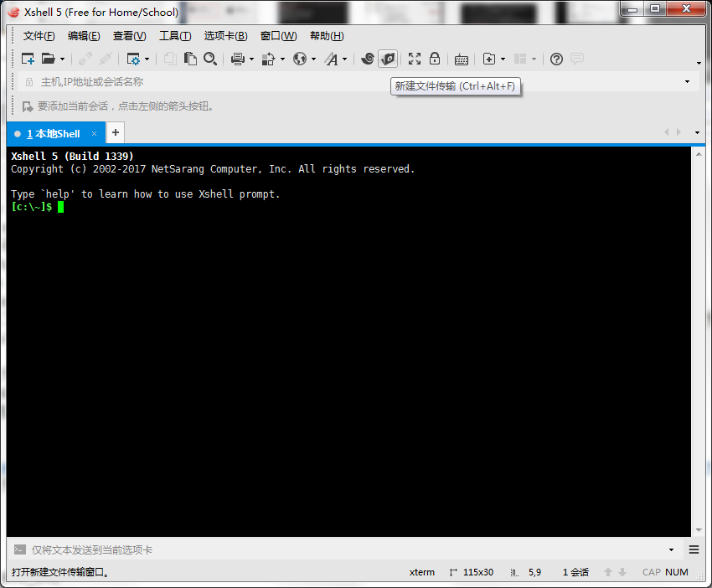Image resolution: width=712 pixels, height=588 pixels.
Task: Click the grayed Disconnect plug icon
Action: [106, 59]
